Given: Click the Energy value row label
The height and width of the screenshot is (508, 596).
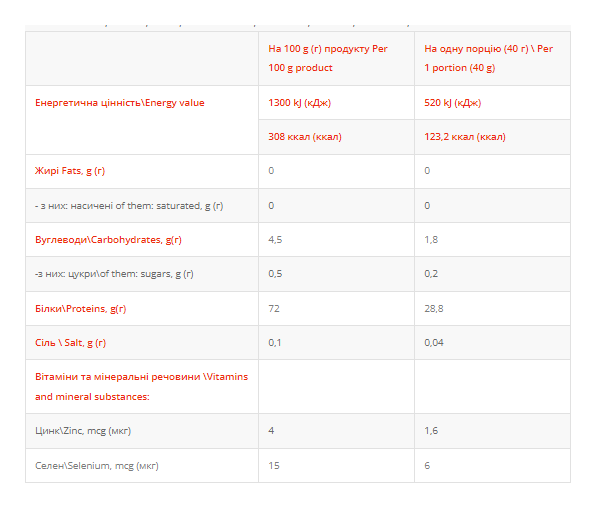Looking at the screenshot, I should (x=120, y=103).
